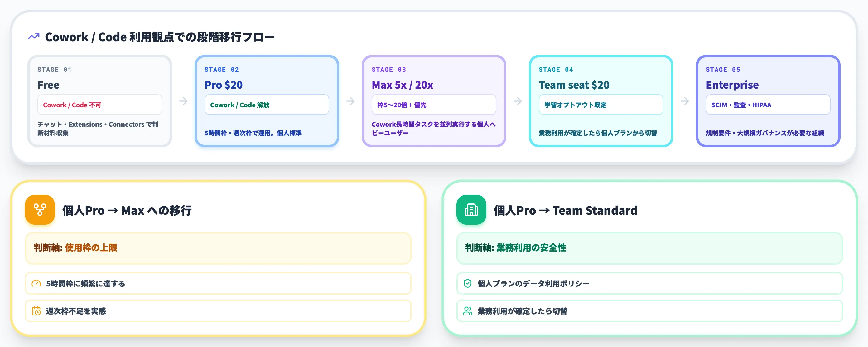
Task: Click the arrow between Max and Team seat $20
Action: [x=518, y=101]
